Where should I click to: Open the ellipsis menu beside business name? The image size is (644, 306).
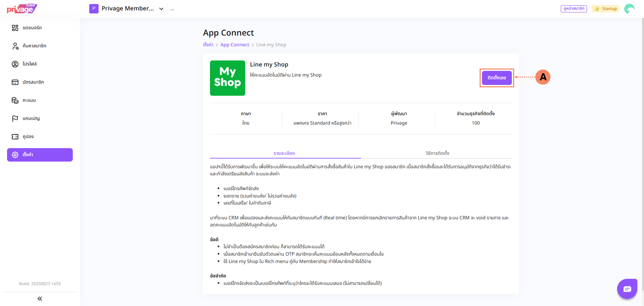[172, 9]
